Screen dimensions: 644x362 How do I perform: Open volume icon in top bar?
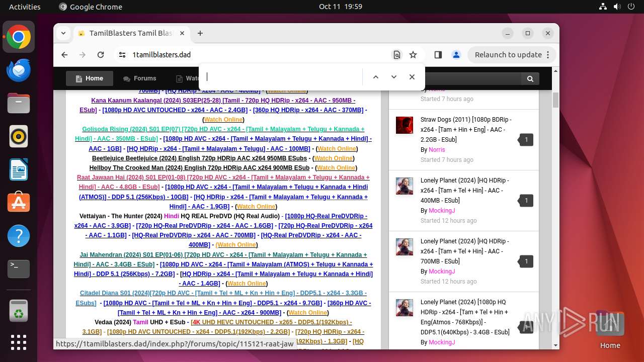point(617,7)
